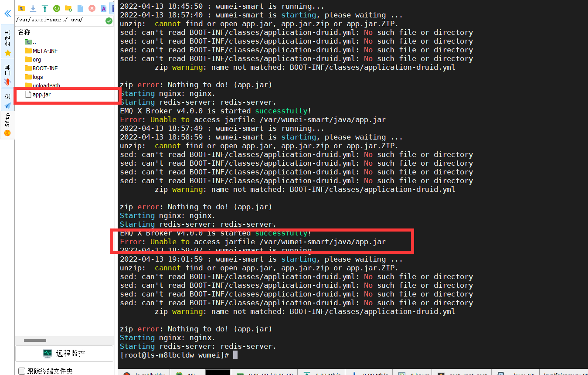Refresh the file list with the green refresh icon
588x375 pixels.
[57, 8]
